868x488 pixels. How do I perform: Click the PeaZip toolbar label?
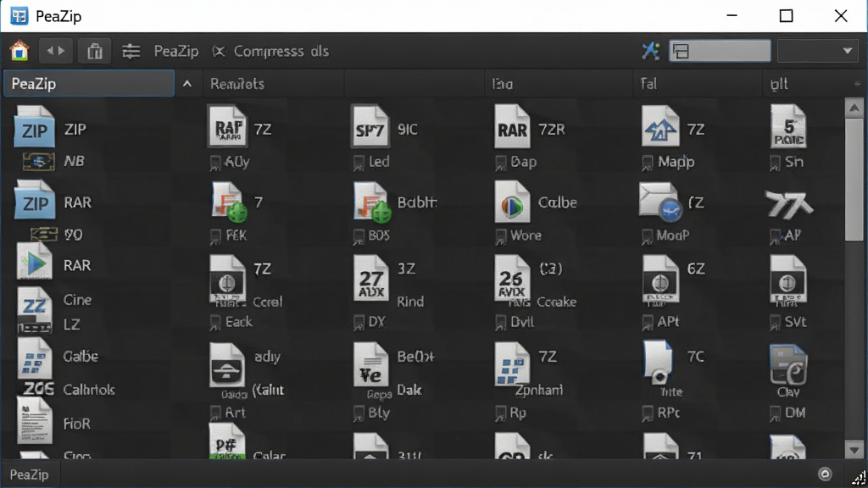pyautogui.click(x=176, y=51)
